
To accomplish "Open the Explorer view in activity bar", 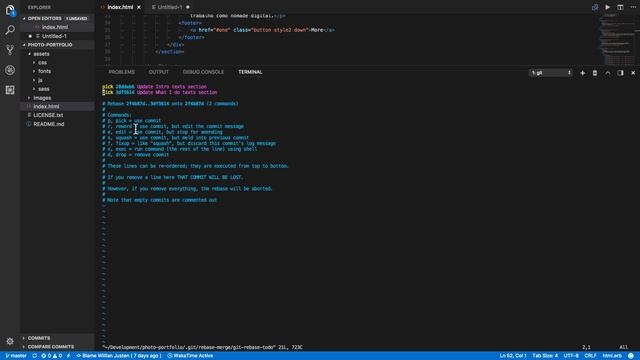I will point(10,10).
